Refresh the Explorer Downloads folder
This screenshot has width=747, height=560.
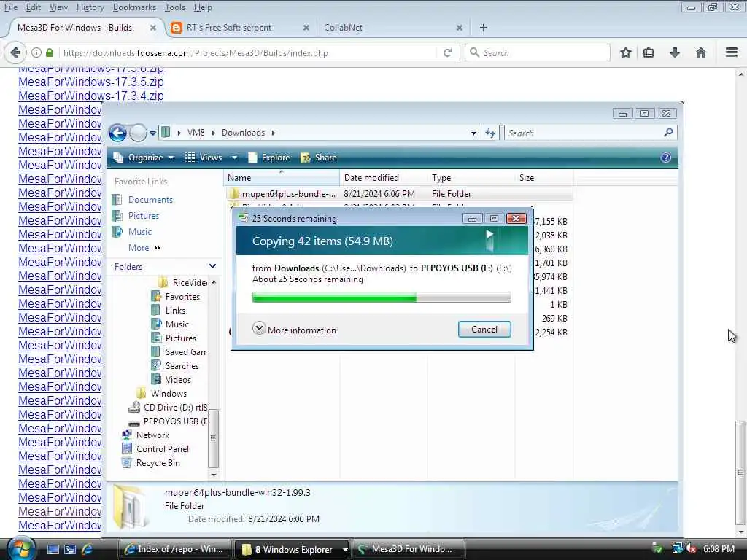[489, 133]
